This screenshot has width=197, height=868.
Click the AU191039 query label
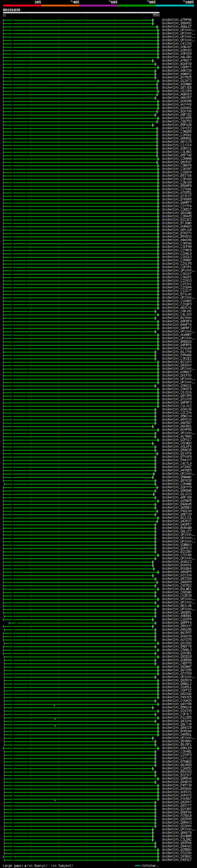point(11,10)
